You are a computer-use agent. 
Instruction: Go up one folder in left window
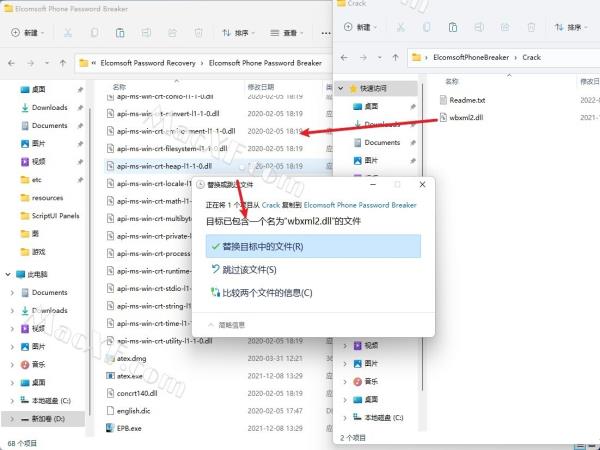[63, 63]
